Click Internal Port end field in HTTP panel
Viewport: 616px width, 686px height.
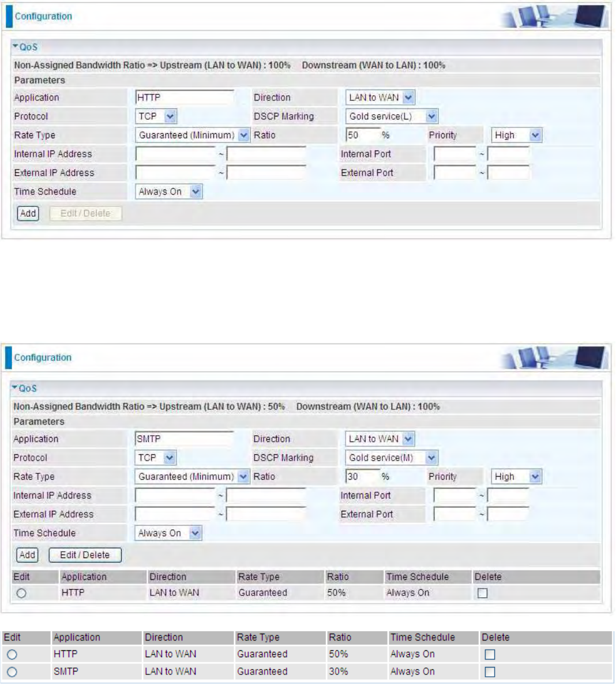pyautogui.click(x=509, y=154)
